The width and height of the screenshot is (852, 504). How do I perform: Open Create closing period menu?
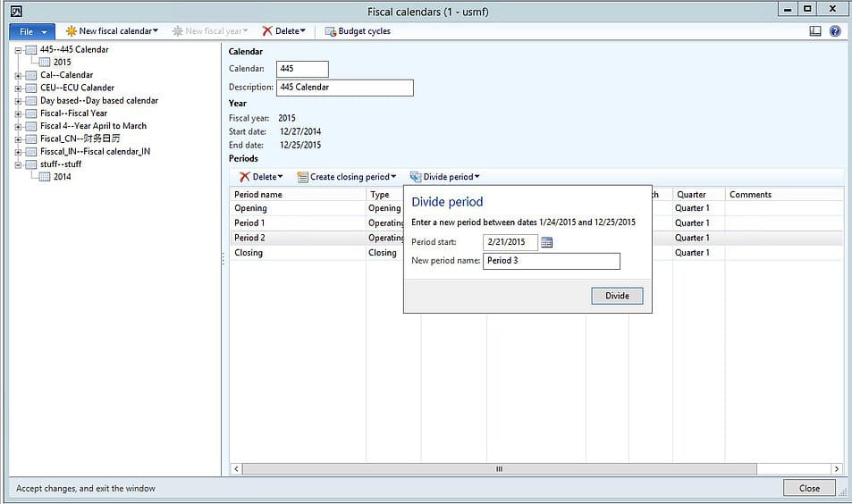point(347,177)
